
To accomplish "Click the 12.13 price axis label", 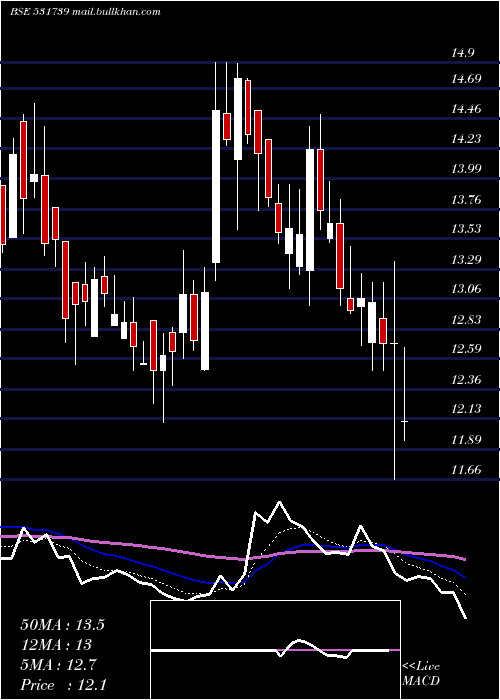I will coord(467,409).
